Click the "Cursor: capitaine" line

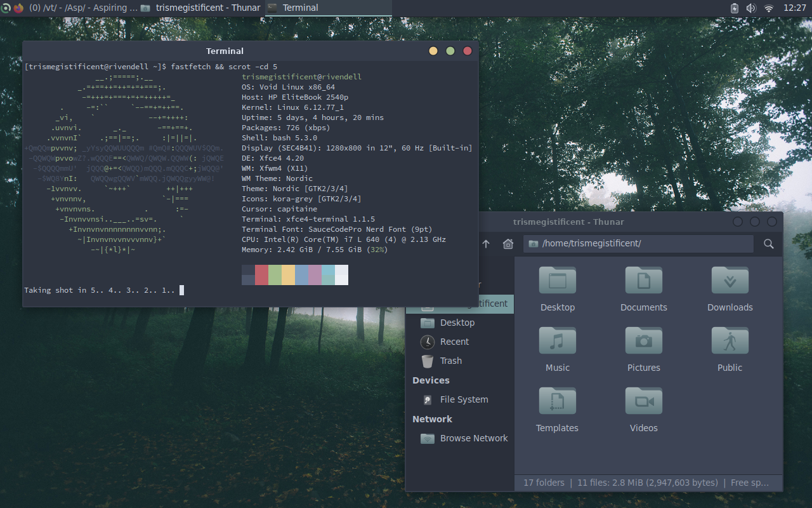[x=279, y=209]
